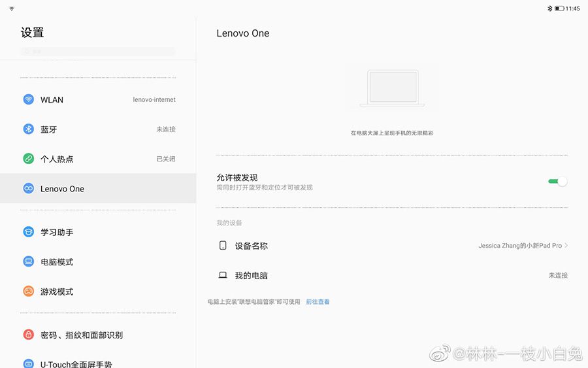Open WLAN settings entry
Viewport: 588px width, 368px height.
[x=98, y=99]
